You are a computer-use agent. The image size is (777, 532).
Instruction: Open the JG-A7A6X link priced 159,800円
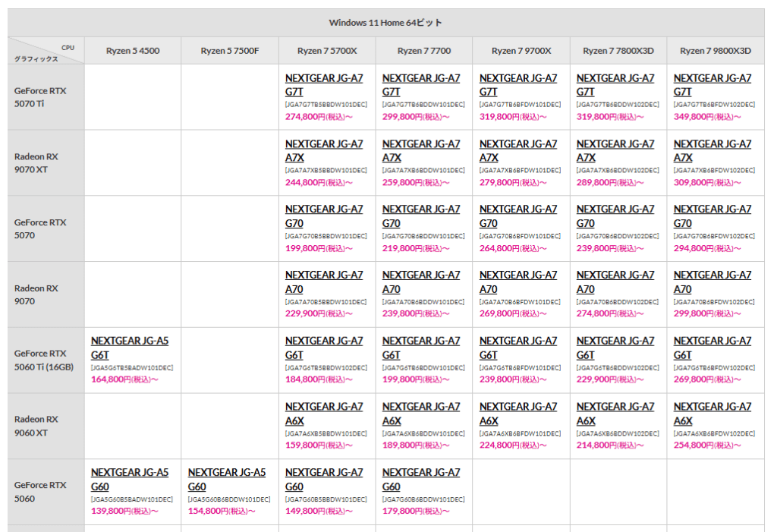[x=323, y=414]
